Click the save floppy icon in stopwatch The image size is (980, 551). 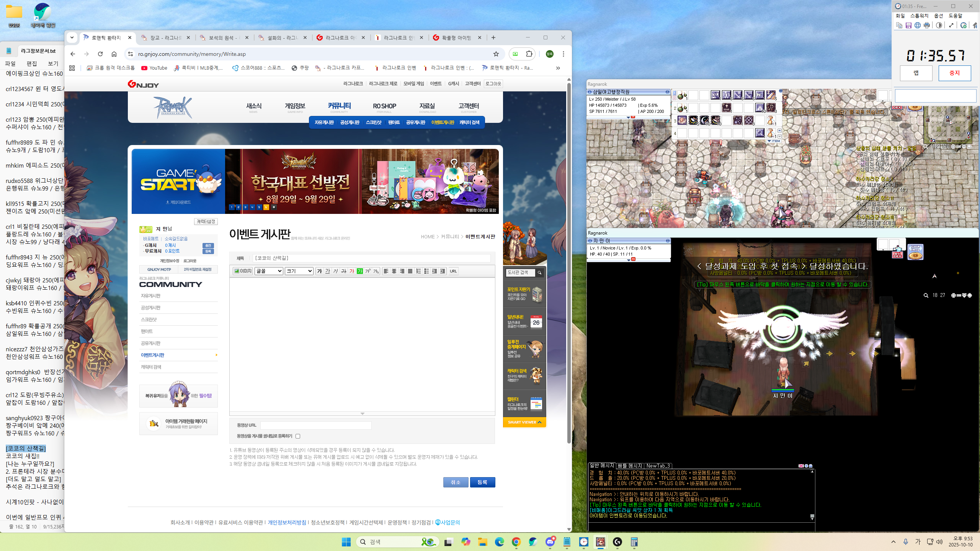(x=908, y=25)
